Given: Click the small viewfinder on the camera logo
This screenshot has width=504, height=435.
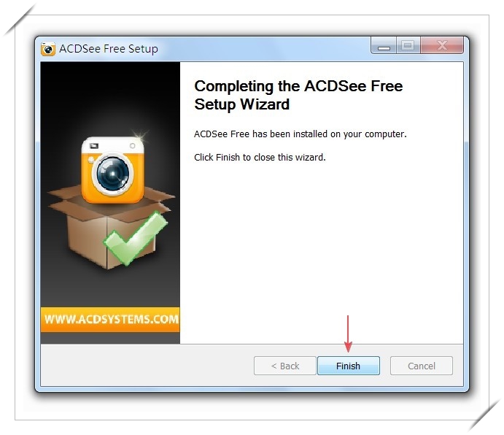Looking at the screenshot, I should point(94,146).
